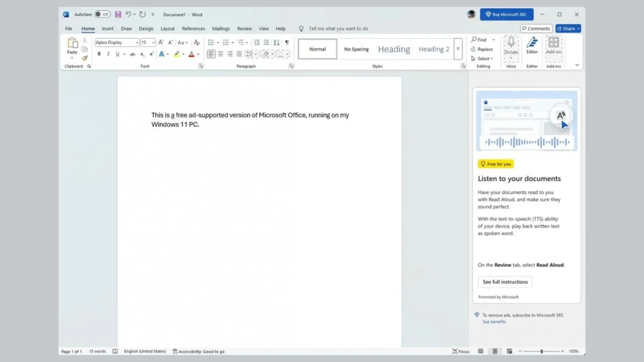Open the Select dropdown in Editing

coord(482,59)
